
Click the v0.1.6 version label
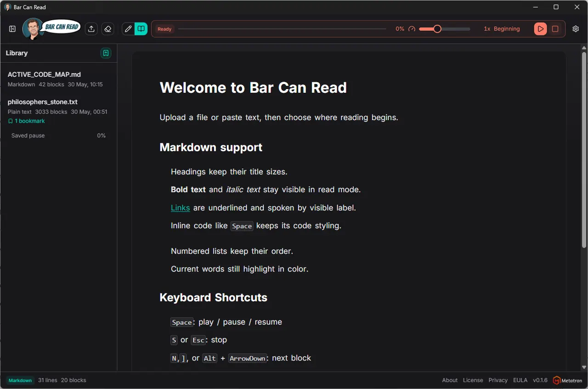[x=540, y=380]
